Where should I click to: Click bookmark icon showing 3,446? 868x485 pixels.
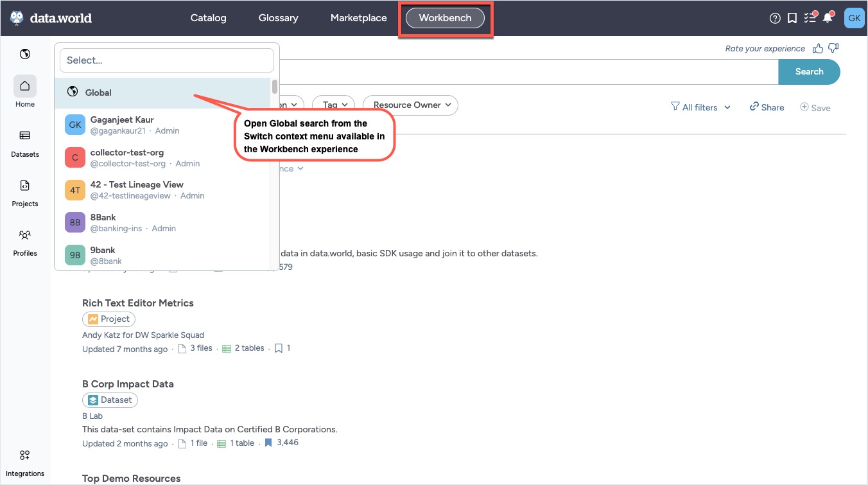268,443
